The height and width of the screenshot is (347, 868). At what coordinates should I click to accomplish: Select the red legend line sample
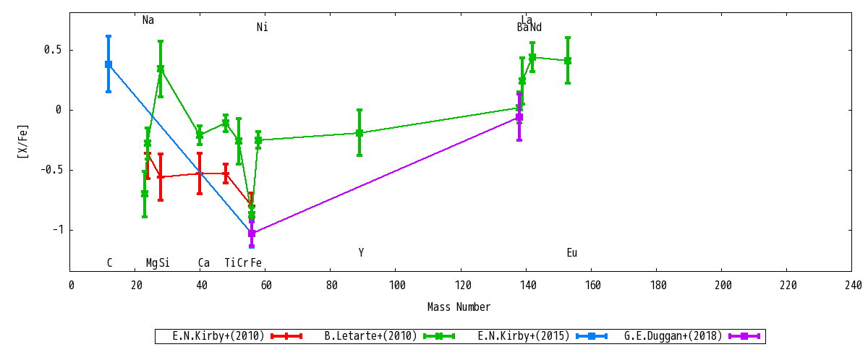[286, 336]
